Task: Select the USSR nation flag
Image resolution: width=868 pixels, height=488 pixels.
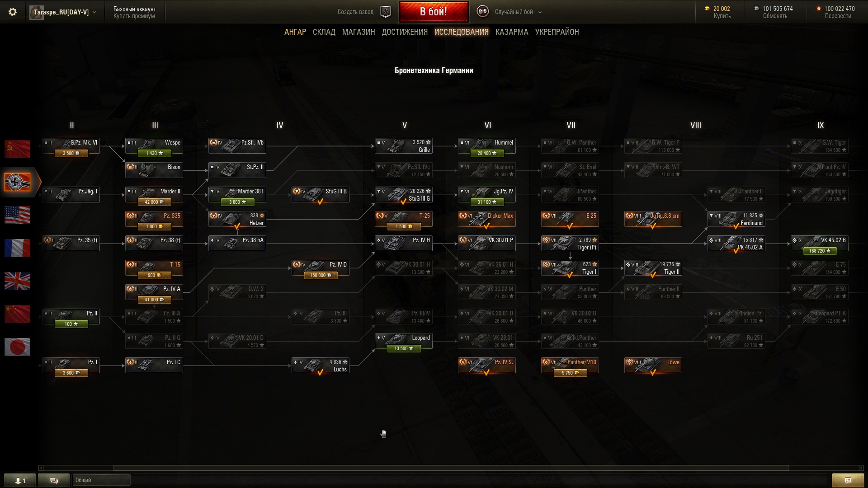Action: click(17, 149)
